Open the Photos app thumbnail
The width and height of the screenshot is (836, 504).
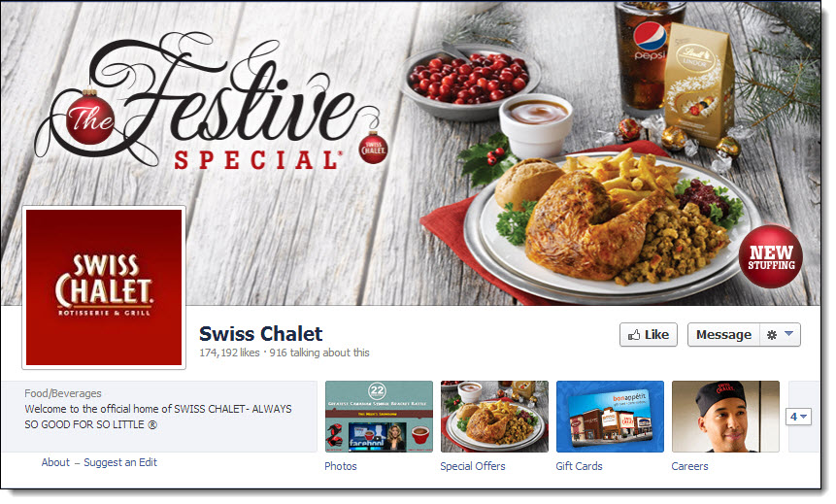click(379, 417)
